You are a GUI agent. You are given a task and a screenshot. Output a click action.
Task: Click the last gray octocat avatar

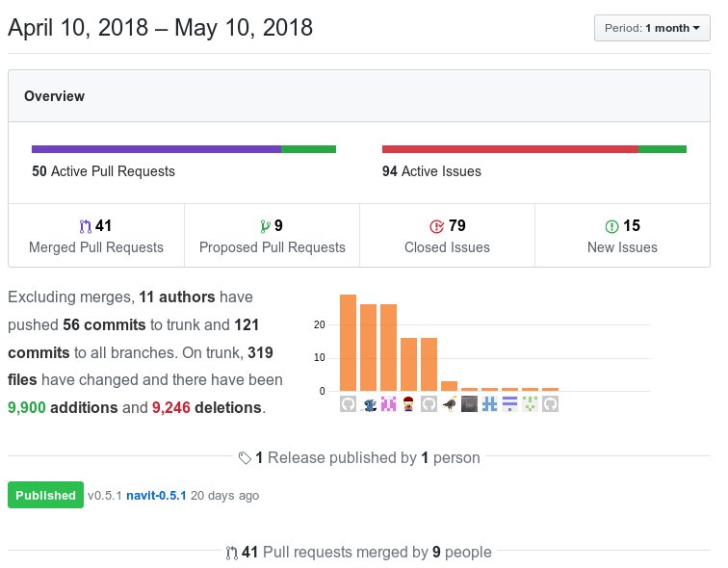pyautogui.click(x=550, y=403)
